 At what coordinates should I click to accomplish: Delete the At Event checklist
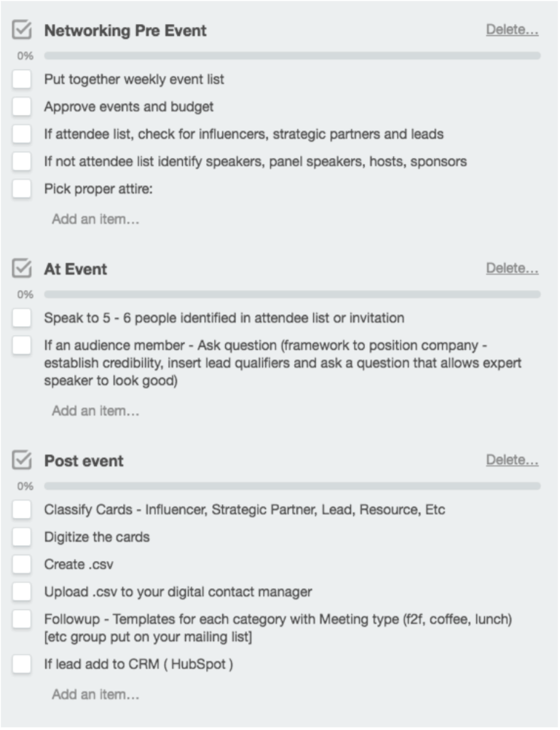[x=512, y=268]
